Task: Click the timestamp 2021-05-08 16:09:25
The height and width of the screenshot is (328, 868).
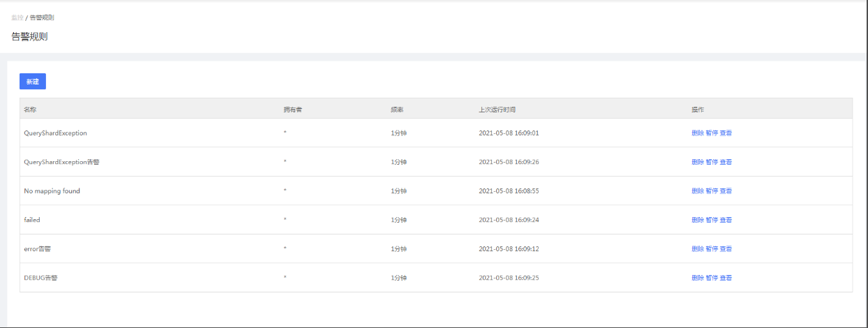Action: [509, 278]
